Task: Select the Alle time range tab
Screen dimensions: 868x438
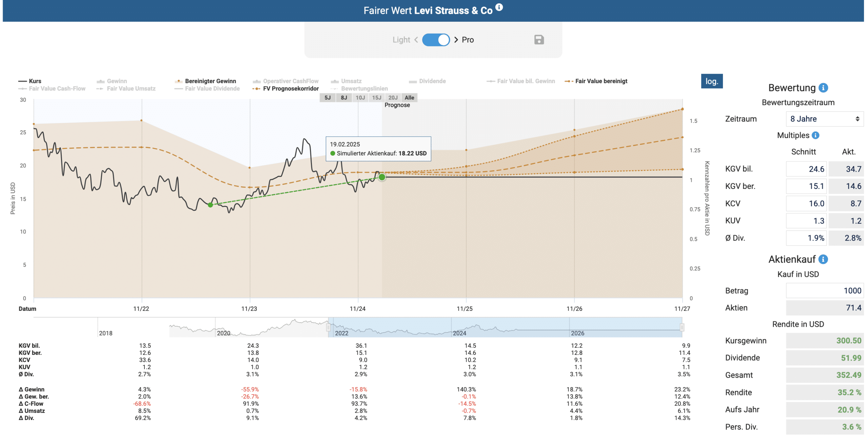Action: click(409, 98)
